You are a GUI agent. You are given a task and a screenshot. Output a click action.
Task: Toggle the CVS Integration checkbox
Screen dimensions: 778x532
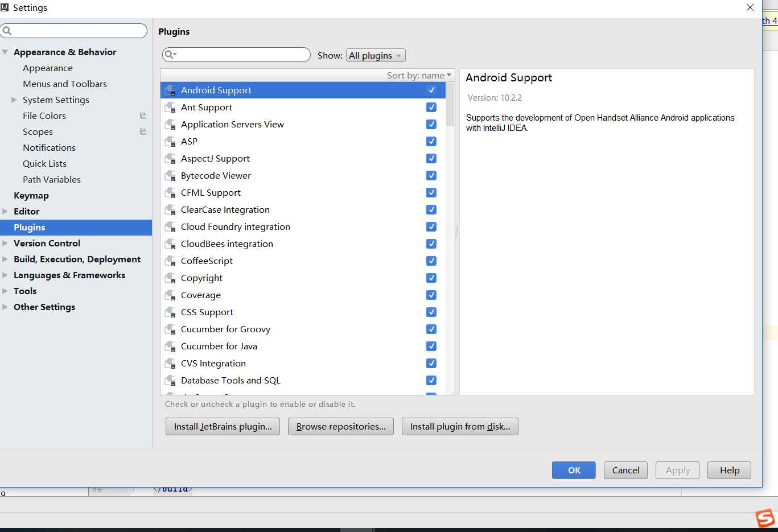point(431,363)
